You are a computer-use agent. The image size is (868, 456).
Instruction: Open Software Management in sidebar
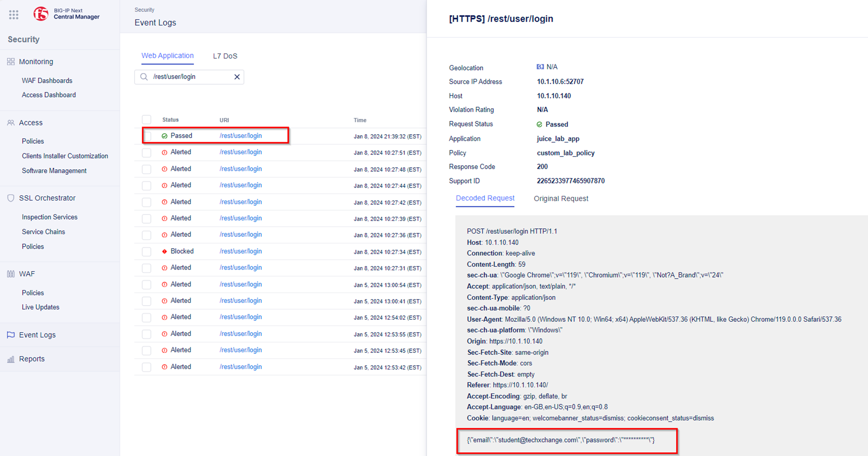click(x=54, y=171)
